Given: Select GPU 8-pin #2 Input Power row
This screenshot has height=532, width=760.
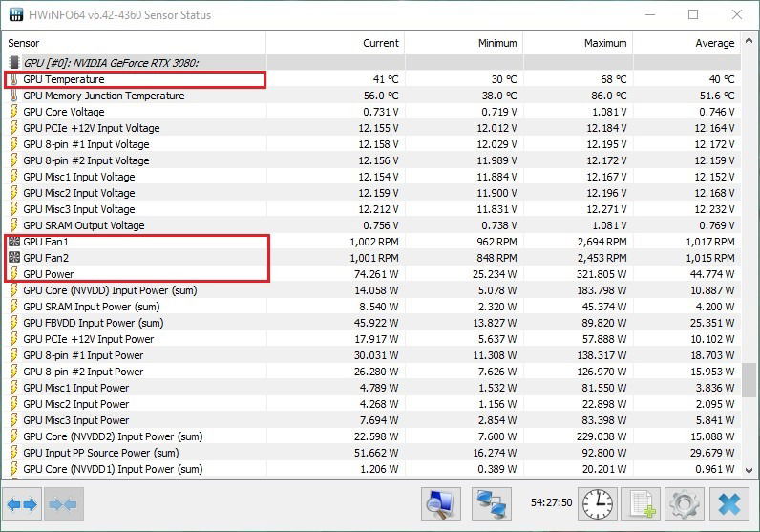Looking at the screenshot, I should coord(372,372).
